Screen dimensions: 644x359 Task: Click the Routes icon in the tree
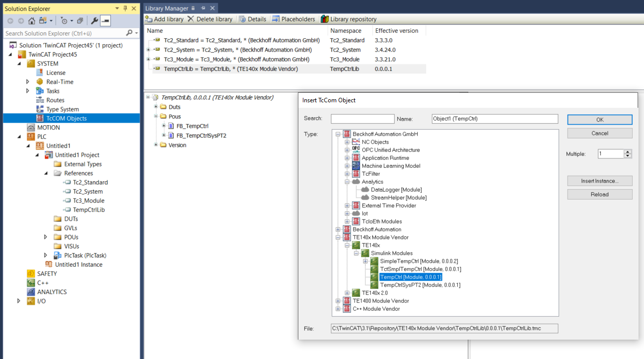pos(40,100)
